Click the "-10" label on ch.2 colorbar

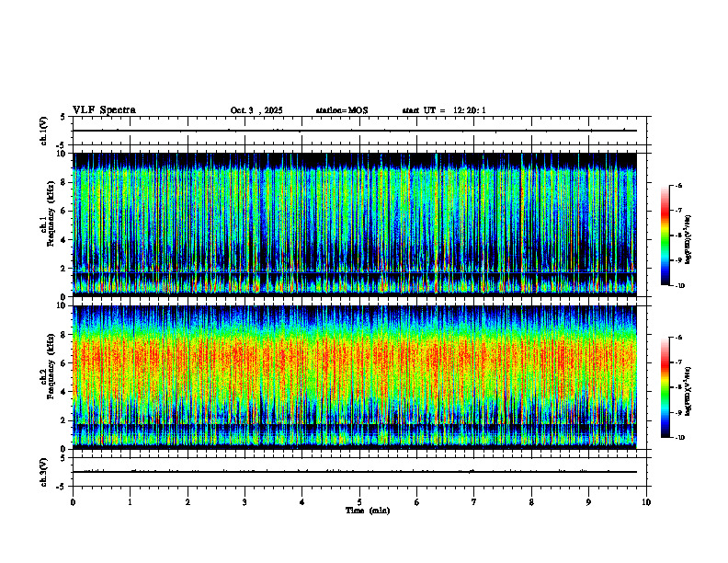[680, 438]
